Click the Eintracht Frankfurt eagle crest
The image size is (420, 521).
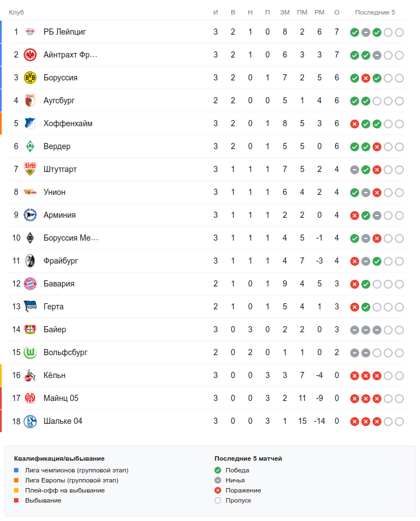click(30, 55)
